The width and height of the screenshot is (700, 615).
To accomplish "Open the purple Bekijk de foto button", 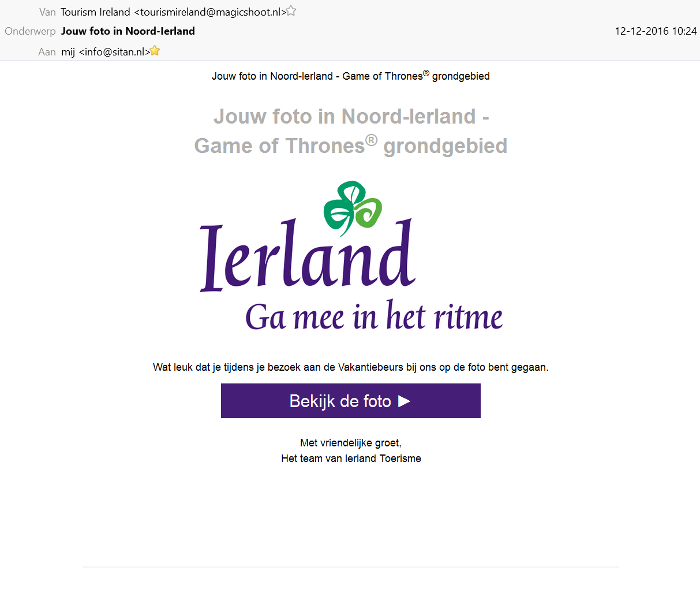I will click(351, 401).
